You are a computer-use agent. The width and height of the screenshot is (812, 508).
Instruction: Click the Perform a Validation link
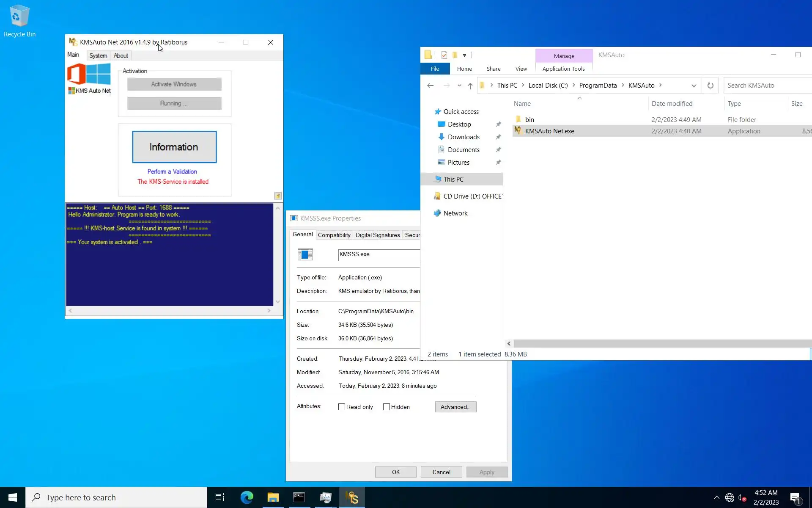coord(172,171)
